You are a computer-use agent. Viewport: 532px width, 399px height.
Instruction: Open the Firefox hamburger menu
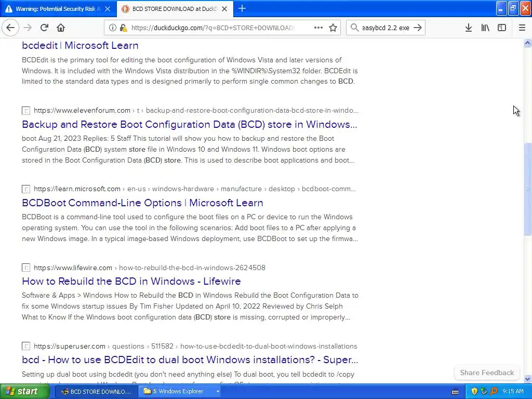point(522,28)
